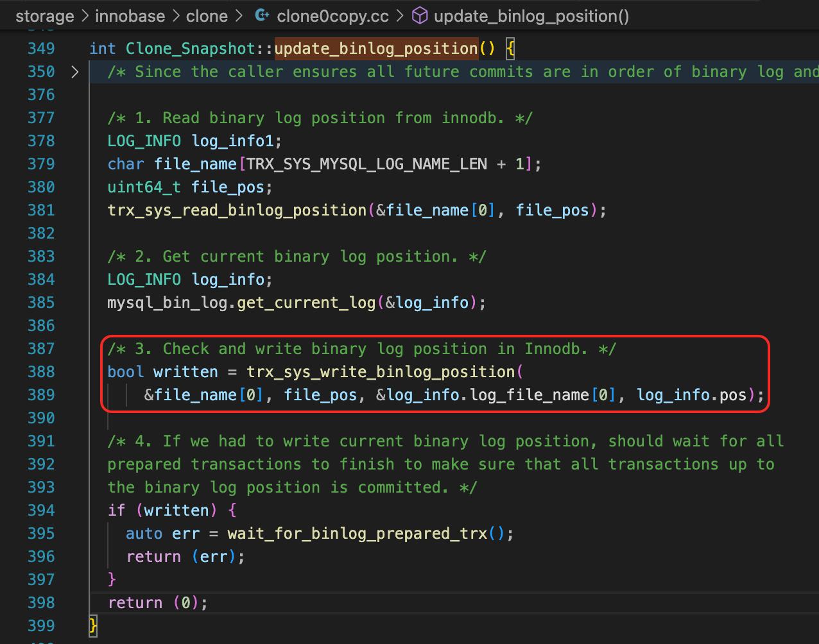
Task: Select line number 395 in the gutter
Action: [41, 534]
